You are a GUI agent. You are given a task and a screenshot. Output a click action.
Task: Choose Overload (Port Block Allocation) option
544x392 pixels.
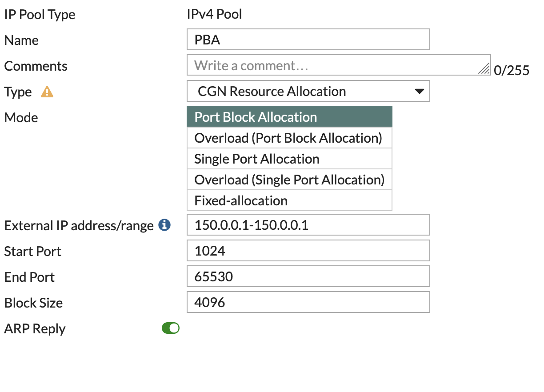point(288,138)
